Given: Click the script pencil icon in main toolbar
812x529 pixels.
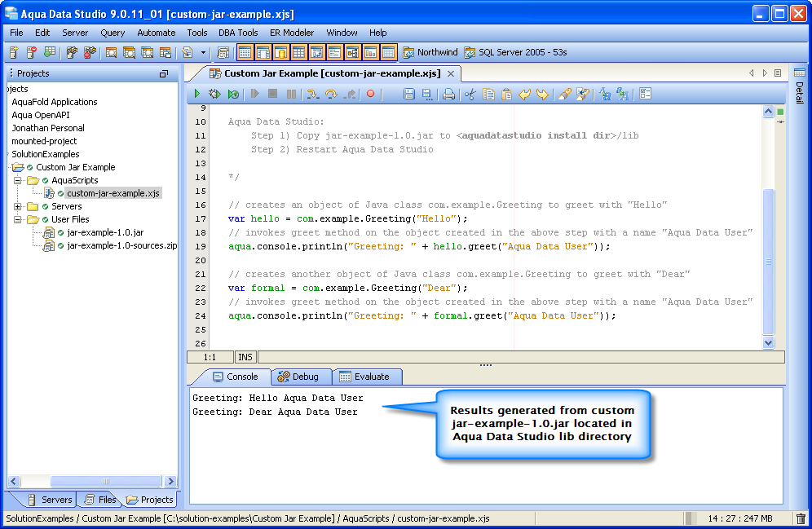Looking at the screenshot, I should point(187,52).
